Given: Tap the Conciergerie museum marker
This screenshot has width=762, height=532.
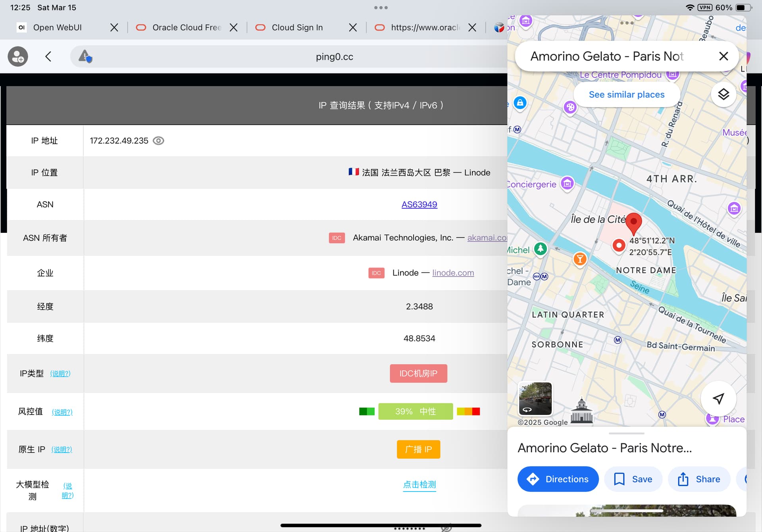Looking at the screenshot, I should [x=568, y=184].
